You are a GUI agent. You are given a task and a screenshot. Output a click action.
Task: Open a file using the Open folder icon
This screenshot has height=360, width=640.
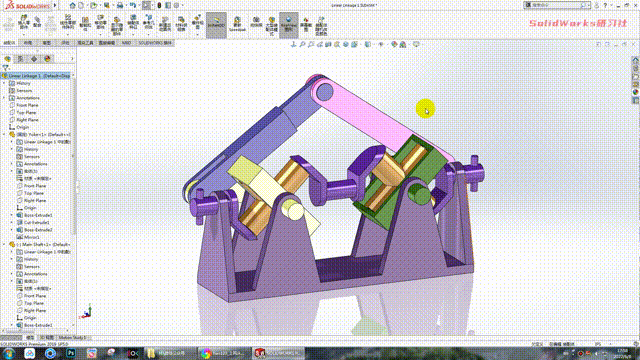(x=94, y=5)
